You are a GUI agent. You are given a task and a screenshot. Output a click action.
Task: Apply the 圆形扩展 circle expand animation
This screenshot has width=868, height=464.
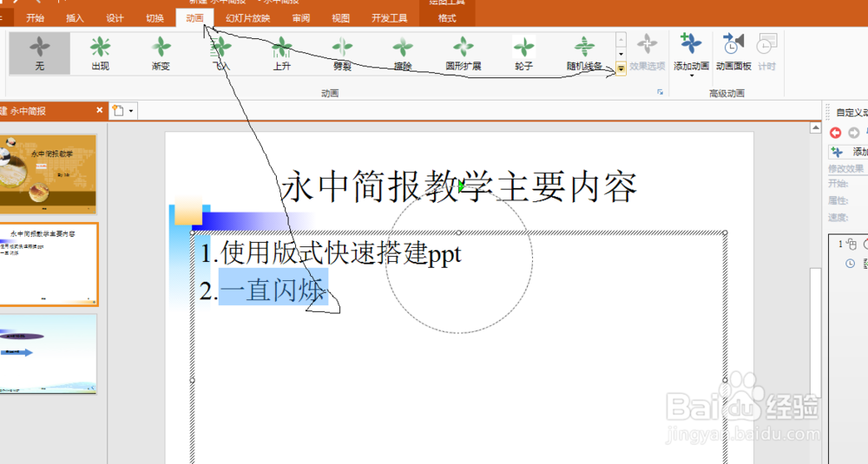[464, 54]
